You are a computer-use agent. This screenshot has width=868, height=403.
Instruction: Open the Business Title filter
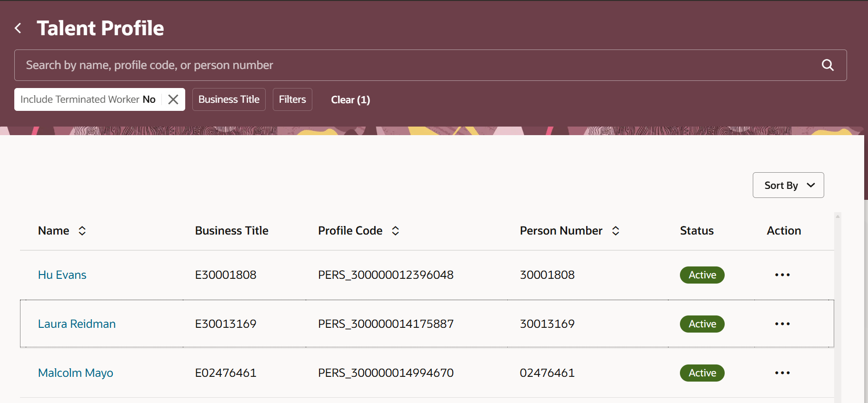click(x=229, y=99)
